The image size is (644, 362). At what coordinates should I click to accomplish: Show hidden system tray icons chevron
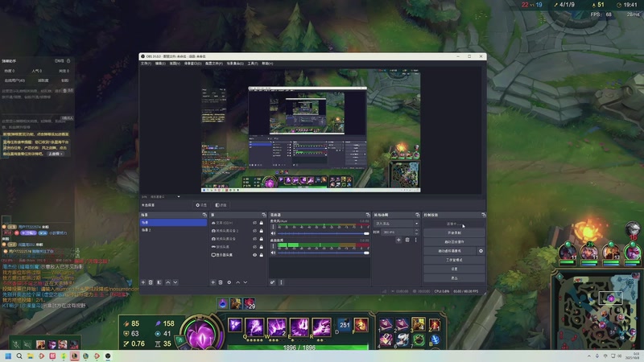589,356
